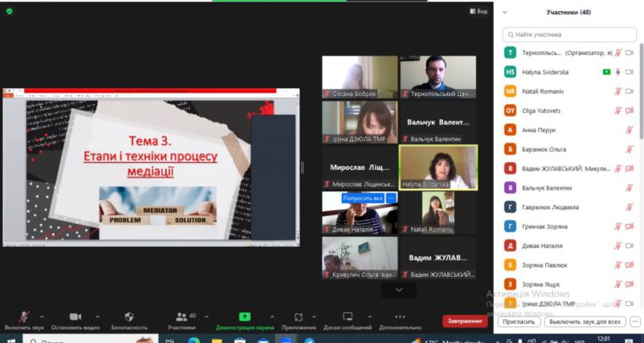Open the more options button beside mute all
The image size is (644, 343).
(635, 322)
